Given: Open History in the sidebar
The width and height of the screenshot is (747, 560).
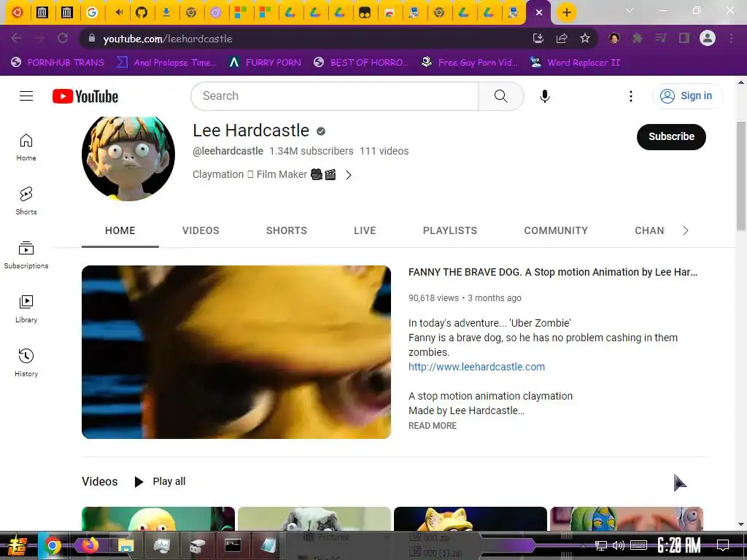Looking at the screenshot, I should pyautogui.click(x=26, y=363).
